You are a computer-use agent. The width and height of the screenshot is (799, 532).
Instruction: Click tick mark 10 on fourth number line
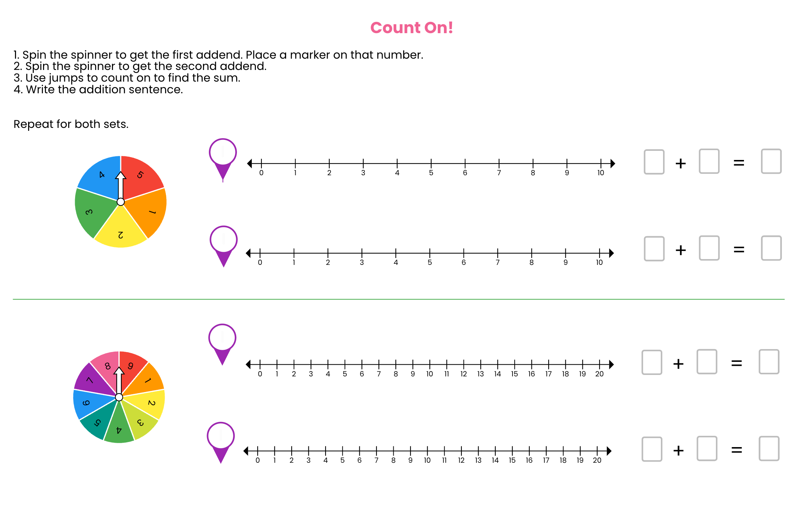tap(427, 451)
